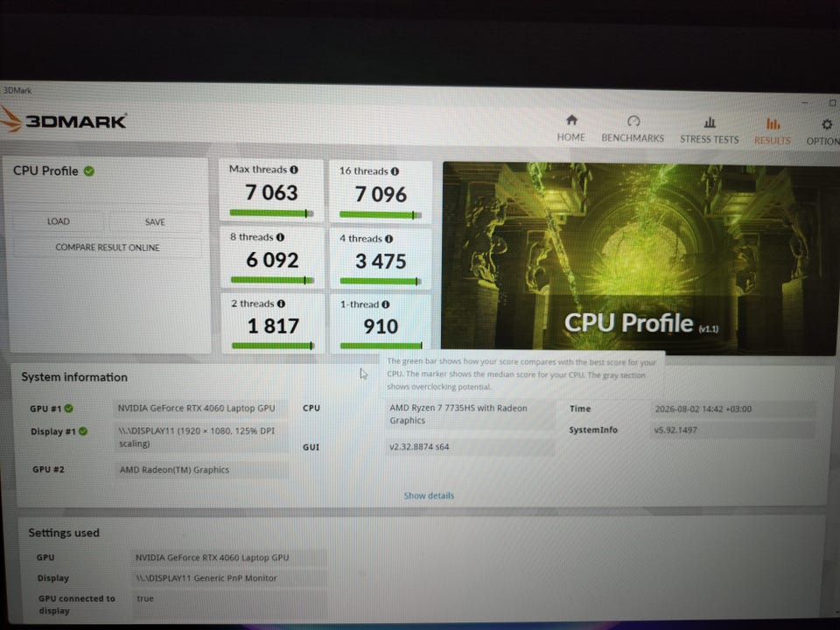Click the GPU connected to display true value
Viewport: 840px width, 630px height.
click(228, 605)
